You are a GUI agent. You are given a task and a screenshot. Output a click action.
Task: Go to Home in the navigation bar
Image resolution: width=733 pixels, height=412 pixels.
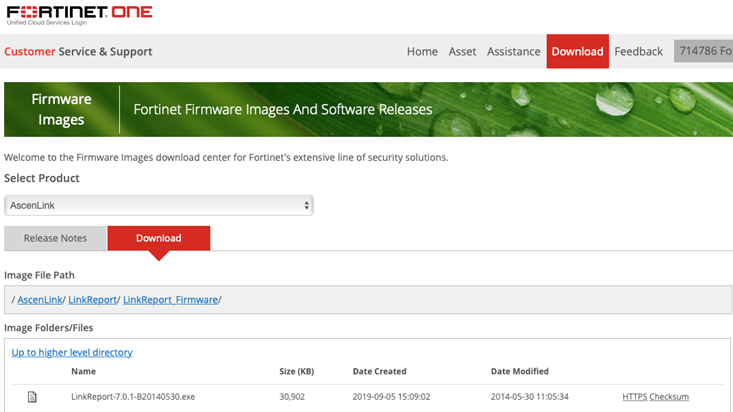422,52
